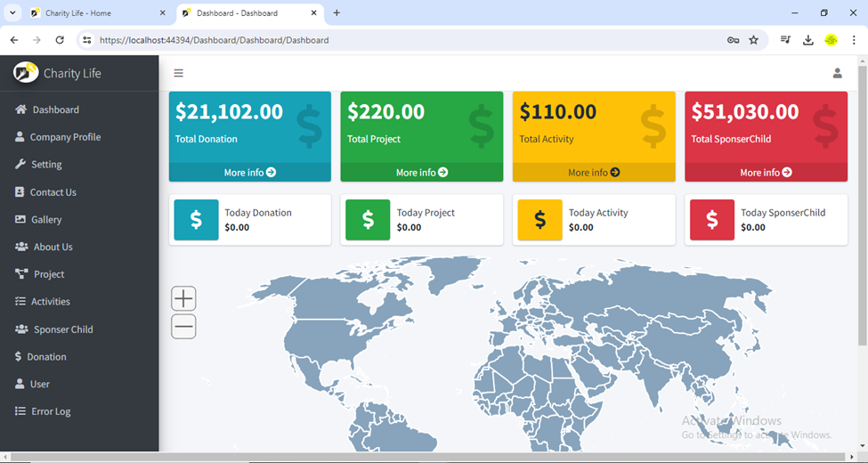Click the vertical page scrollbar
The image size is (868, 463).
[862, 205]
